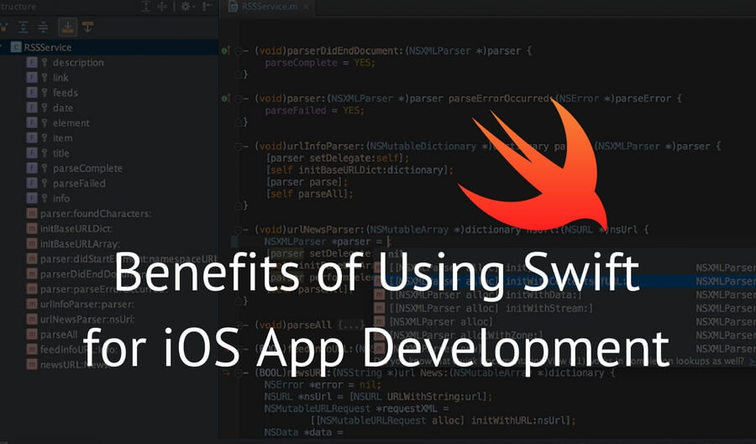Image resolution: width=756 pixels, height=444 pixels.
Task: Switch to the RSSService.m editor tab
Action: [269, 7]
